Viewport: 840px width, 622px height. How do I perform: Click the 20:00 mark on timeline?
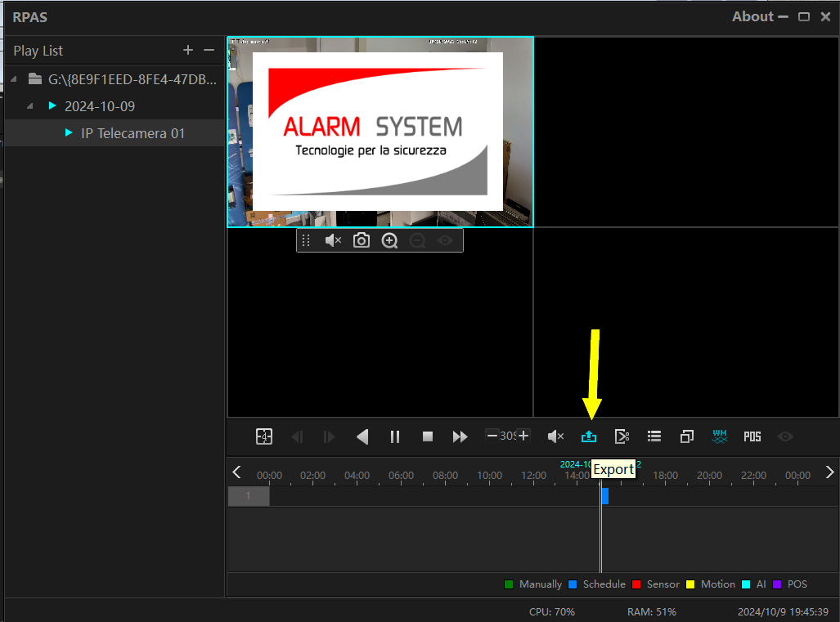pyautogui.click(x=709, y=476)
